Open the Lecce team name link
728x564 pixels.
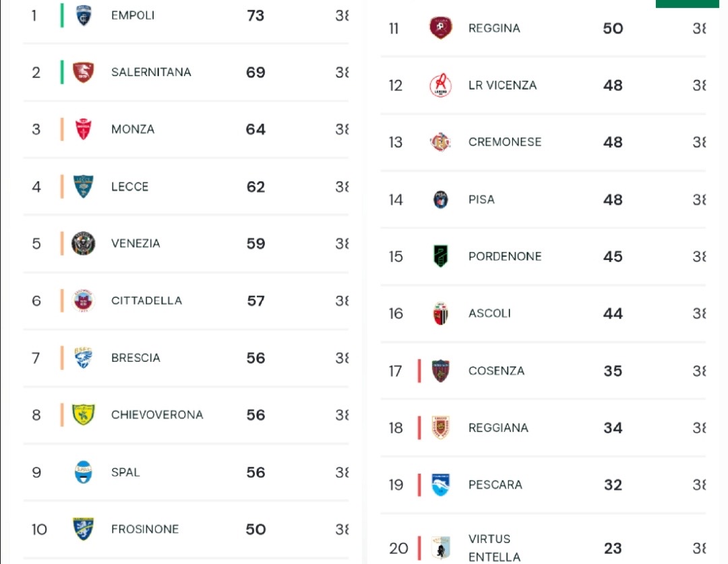(129, 187)
